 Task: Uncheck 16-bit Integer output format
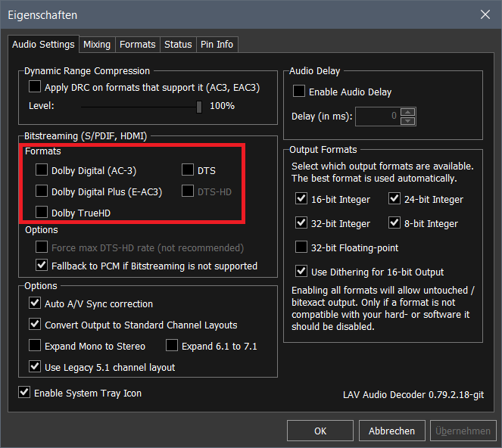coord(301,199)
